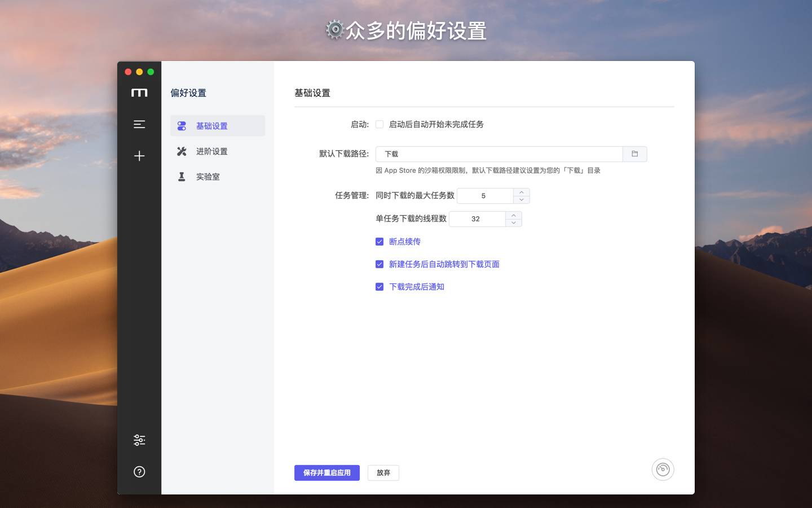
Task: Click the help question mark icon
Action: coord(139,472)
